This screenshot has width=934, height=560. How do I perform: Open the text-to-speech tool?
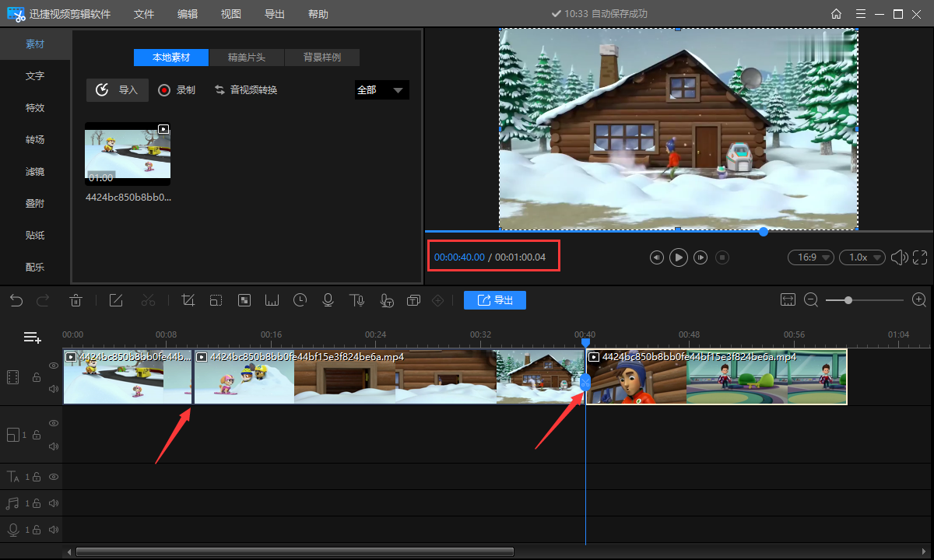click(x=356, y=300)
